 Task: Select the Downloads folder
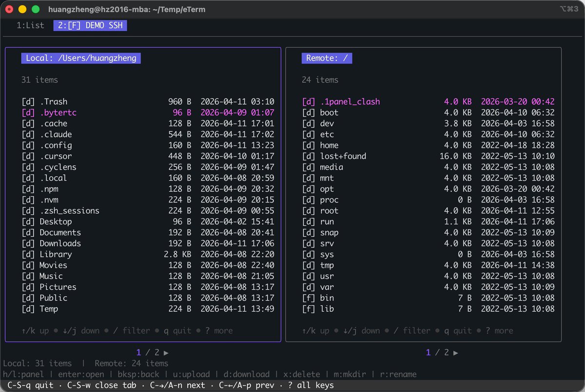(148, 243)
